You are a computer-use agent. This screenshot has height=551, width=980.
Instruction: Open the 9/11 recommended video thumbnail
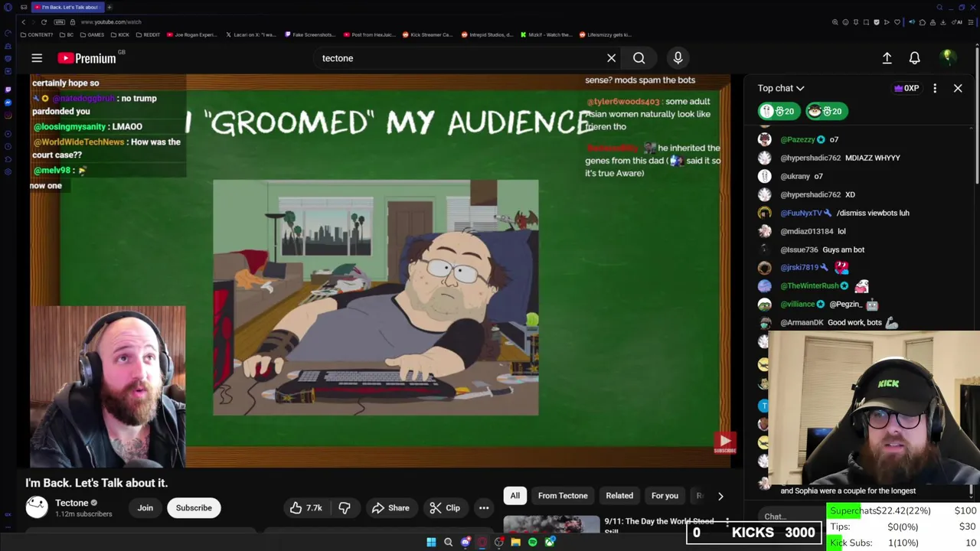[551, 525]
